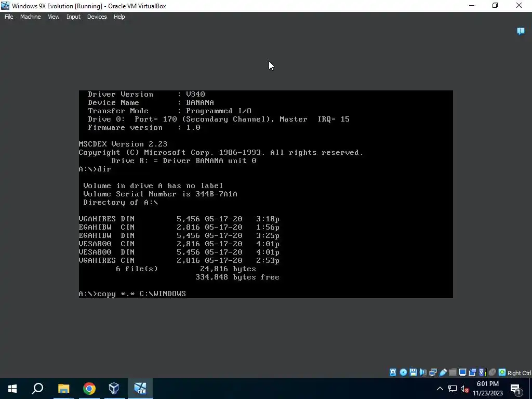Click the CPU virtualization features indicator

tap(482, 372)
